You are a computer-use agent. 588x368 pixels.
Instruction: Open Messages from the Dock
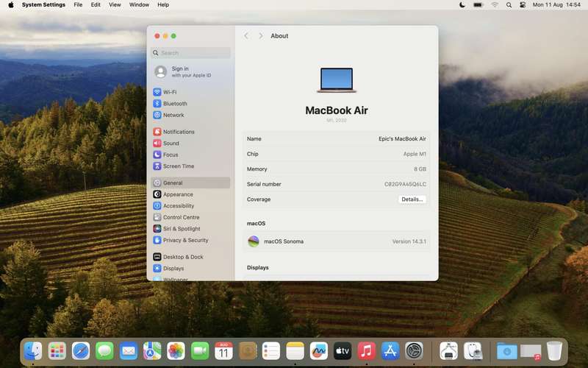(104, 351)
